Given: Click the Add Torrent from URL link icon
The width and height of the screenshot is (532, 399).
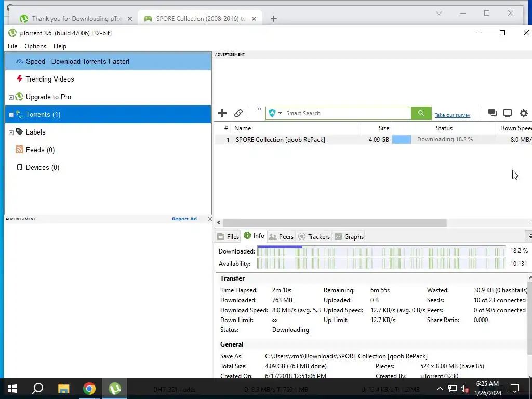Looking at the screenshot, I should [238, 113].
